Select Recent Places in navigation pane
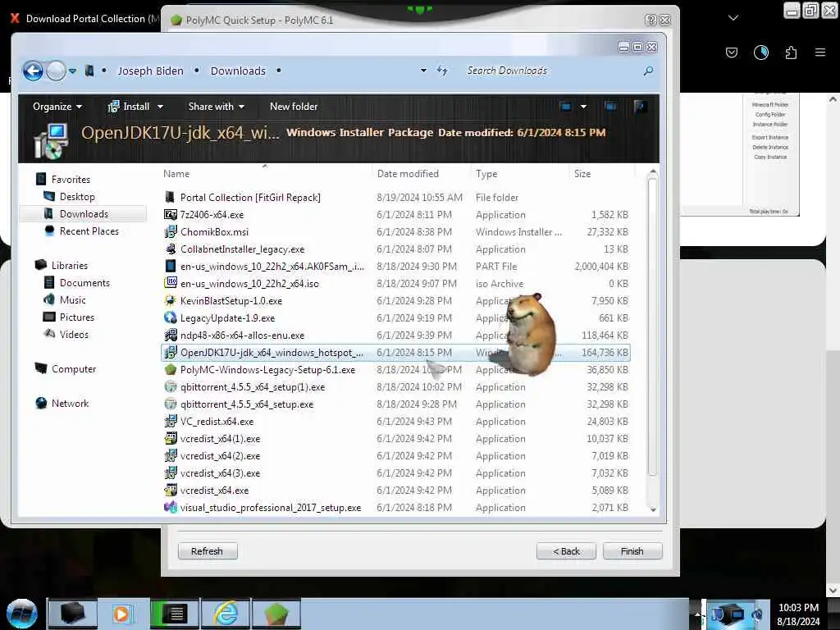 click(x=89, y=231)
